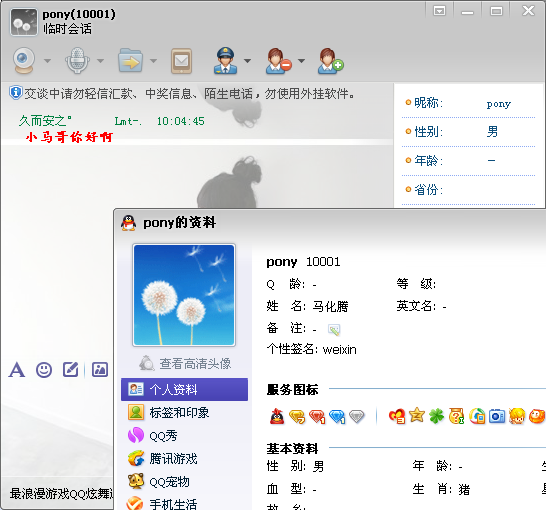Click the gold star service icon
This screenshot has width=546, height=510.
point(417,415)
